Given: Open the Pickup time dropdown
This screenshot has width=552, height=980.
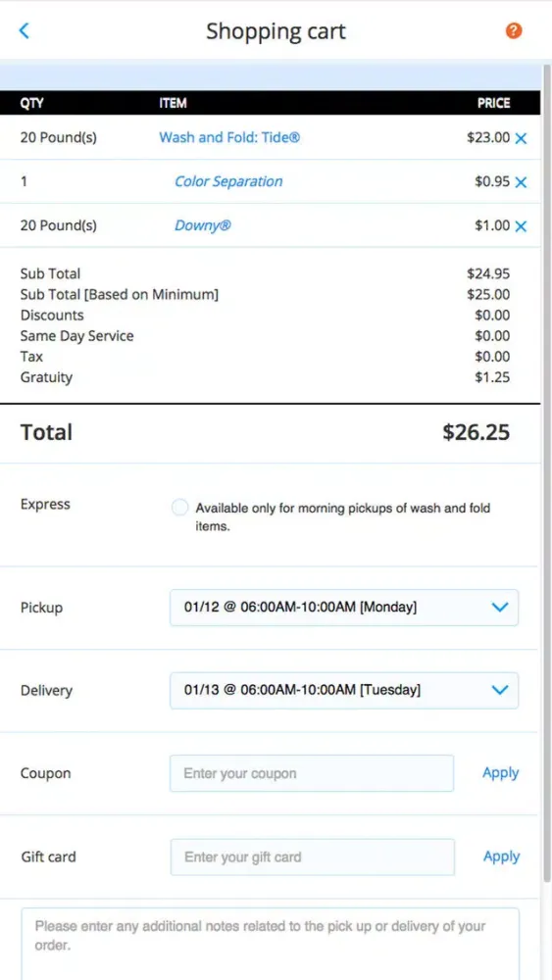Looking at the screenshot, I should click(344, 607).
